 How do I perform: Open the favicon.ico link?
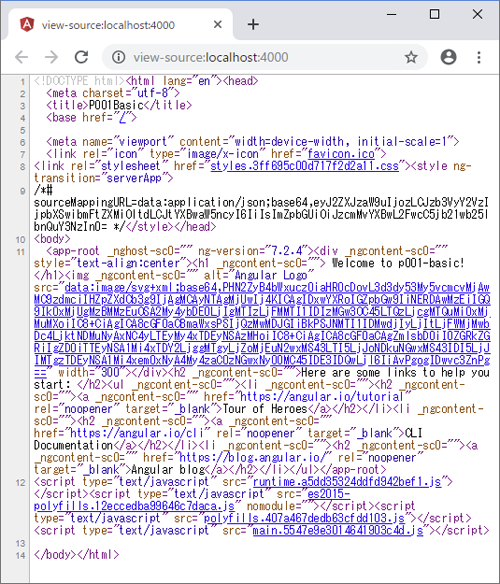pyautogui.click(x=341, y=153)
